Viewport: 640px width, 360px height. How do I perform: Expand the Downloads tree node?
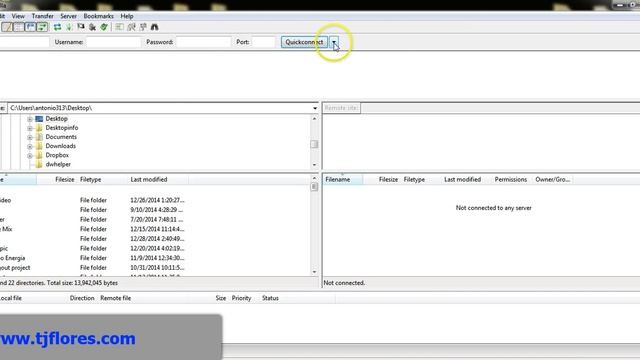point(30,147)
